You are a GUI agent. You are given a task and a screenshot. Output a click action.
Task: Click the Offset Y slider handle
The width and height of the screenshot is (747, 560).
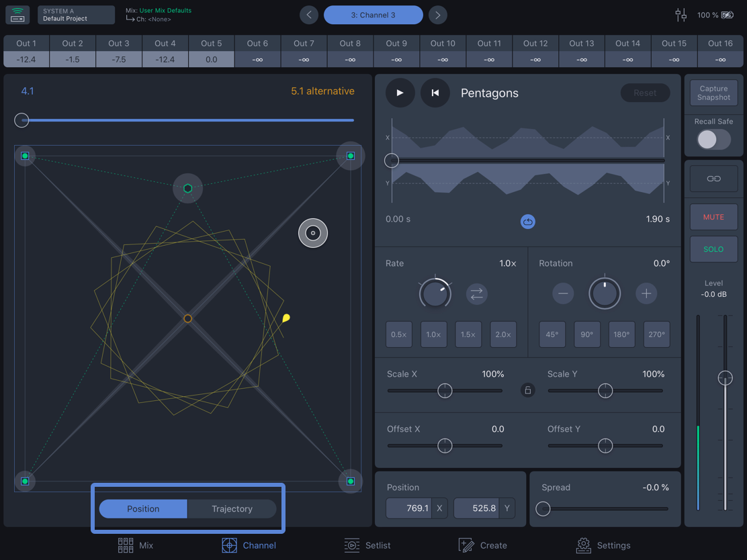(x=605, y=446)
